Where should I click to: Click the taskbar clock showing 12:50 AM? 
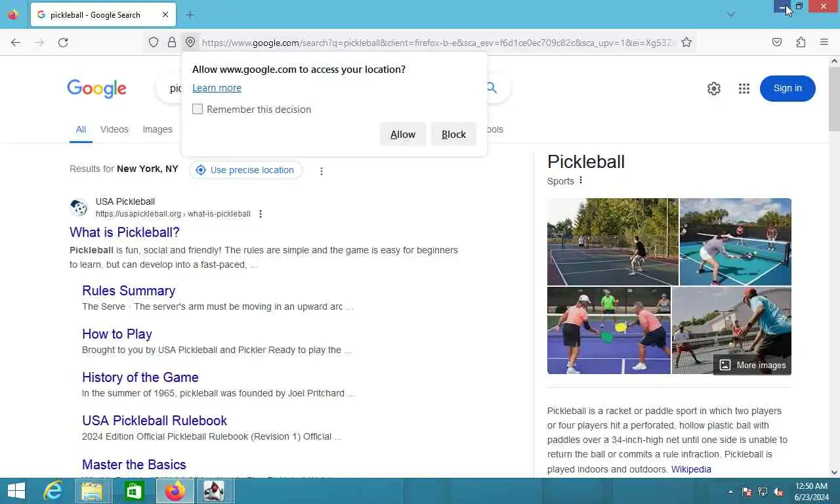click(x=811, y=492)
